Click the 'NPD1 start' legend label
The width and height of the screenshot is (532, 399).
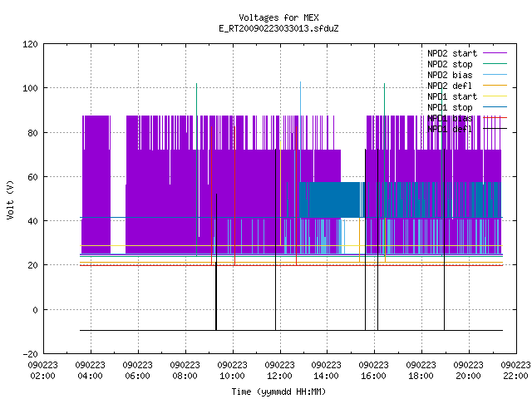click(x=452, y=96)
